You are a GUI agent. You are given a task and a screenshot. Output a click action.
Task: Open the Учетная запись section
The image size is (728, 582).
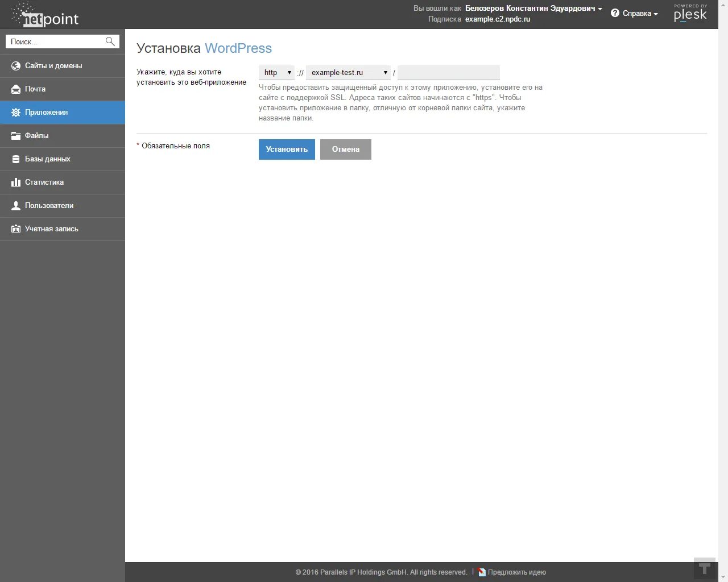pos(63,229)
